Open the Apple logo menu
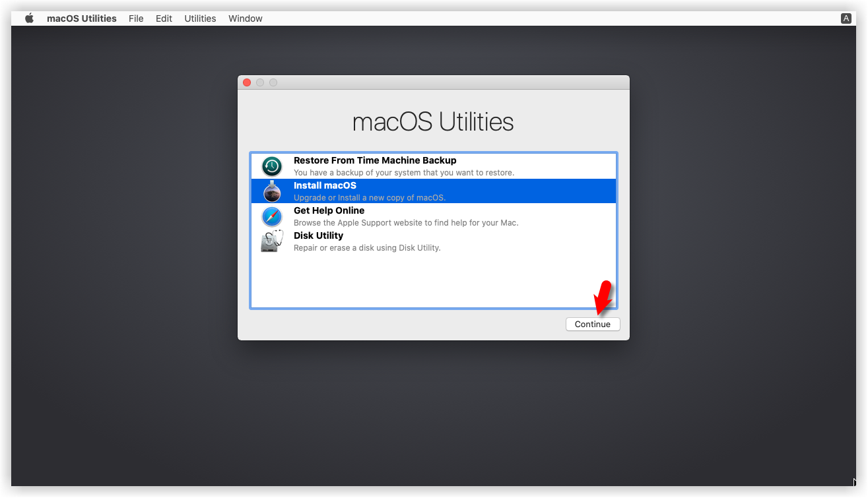Viewport: 868px width, 498px height. (29, 18)
